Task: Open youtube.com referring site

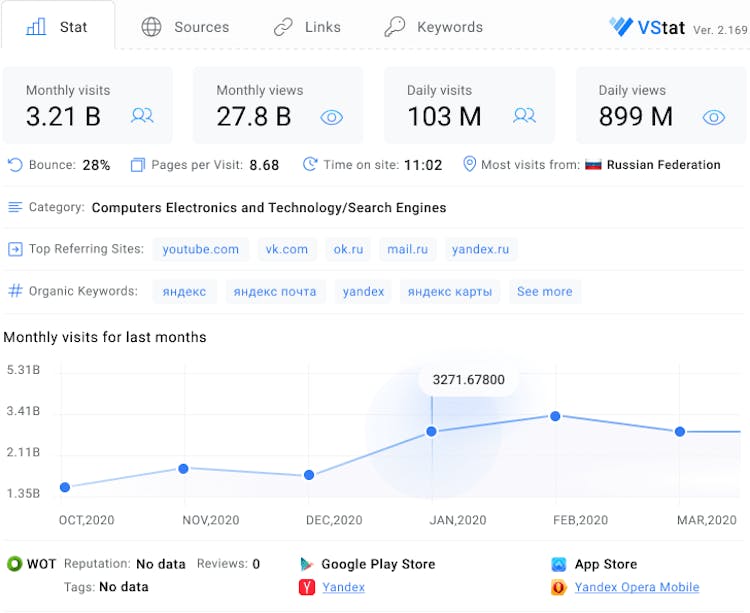Action: pos(200,249)
